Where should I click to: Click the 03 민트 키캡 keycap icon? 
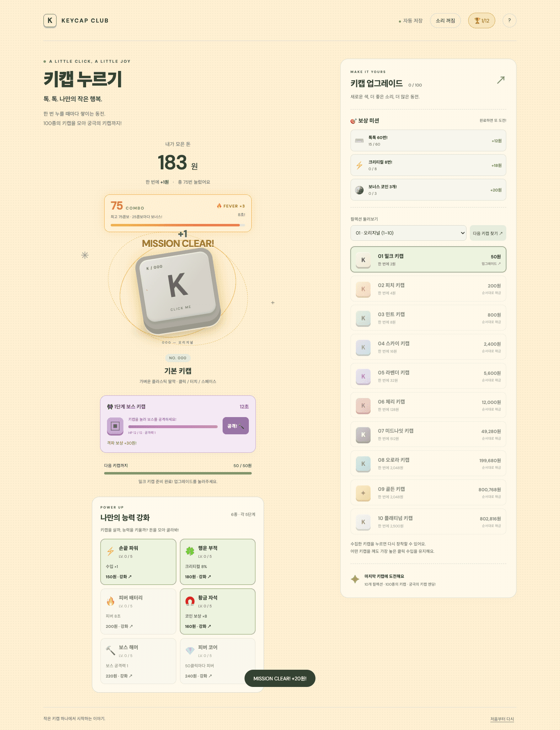point(363,318)
